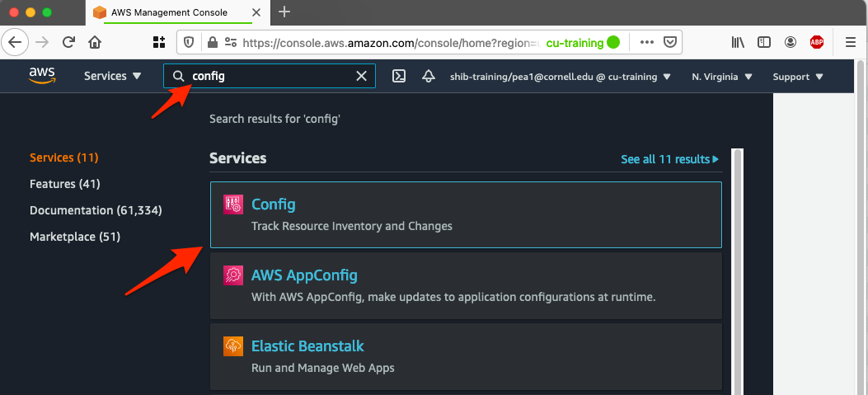This screenshot has width=868, height=395.
Task: Click the search results vertical scrollbar
Action: click(x=738, y=271)
